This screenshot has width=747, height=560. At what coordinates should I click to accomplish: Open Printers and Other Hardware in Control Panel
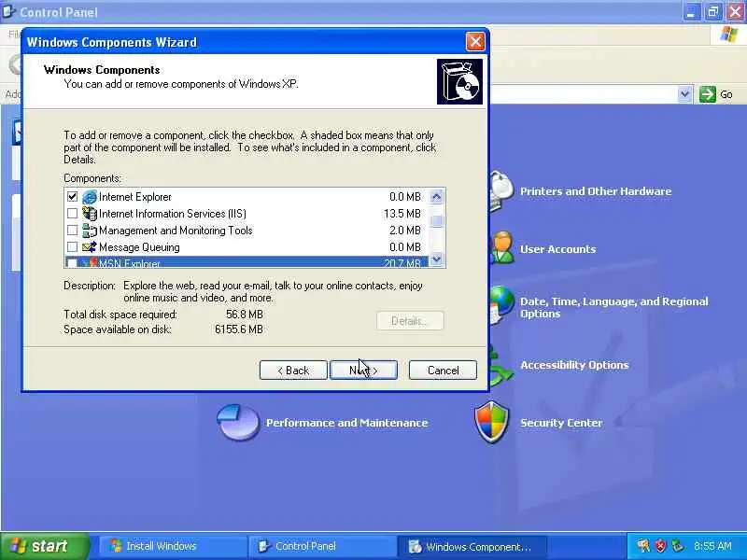tap(596, 191)
